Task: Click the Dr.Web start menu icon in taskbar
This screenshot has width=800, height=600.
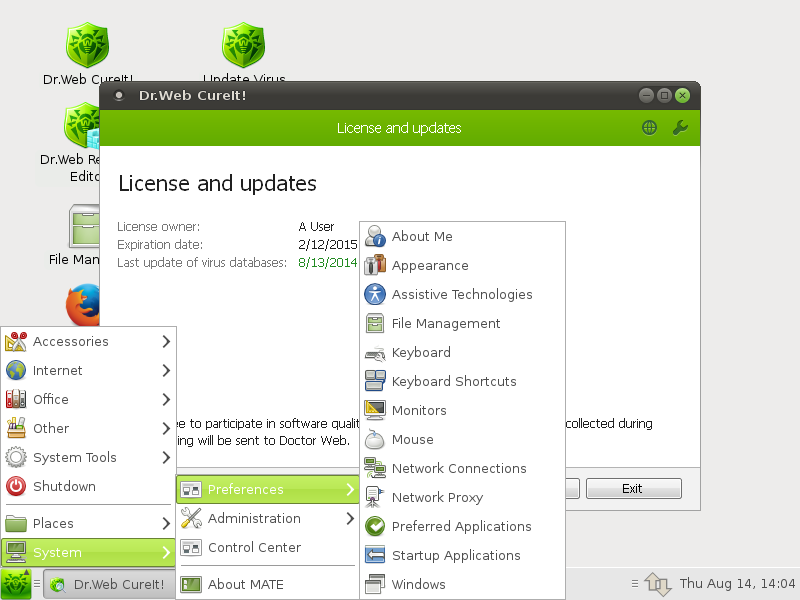Action: [x=16, y=584]
